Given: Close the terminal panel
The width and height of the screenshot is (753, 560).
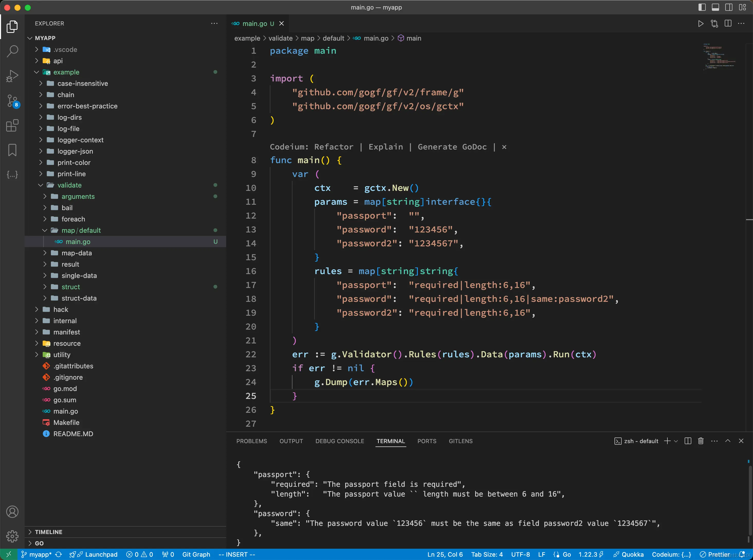Looking at the screenshot, I should (x=741, y=441).
